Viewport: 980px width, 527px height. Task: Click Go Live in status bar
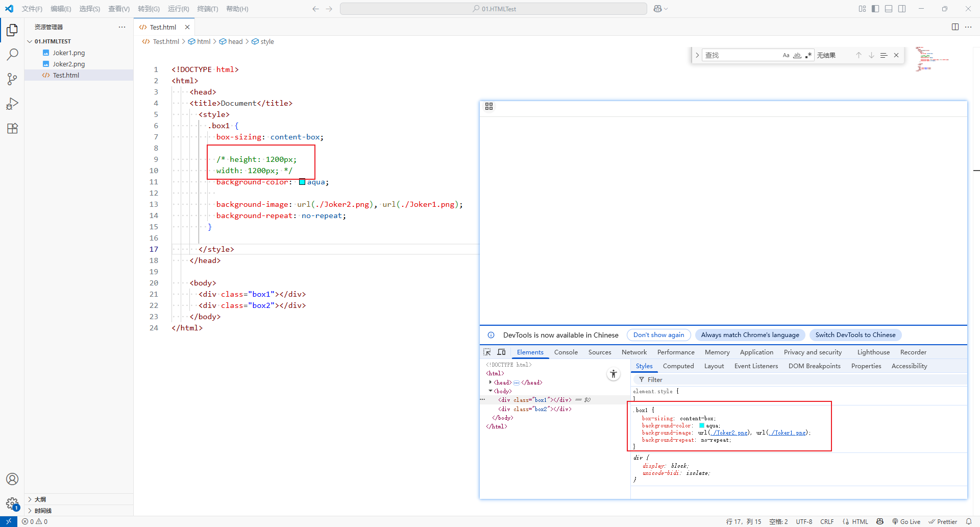tap(906, 521)
